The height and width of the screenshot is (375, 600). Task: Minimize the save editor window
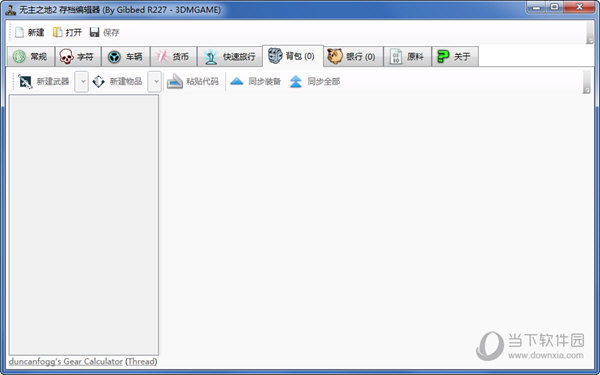click(537, 7)
